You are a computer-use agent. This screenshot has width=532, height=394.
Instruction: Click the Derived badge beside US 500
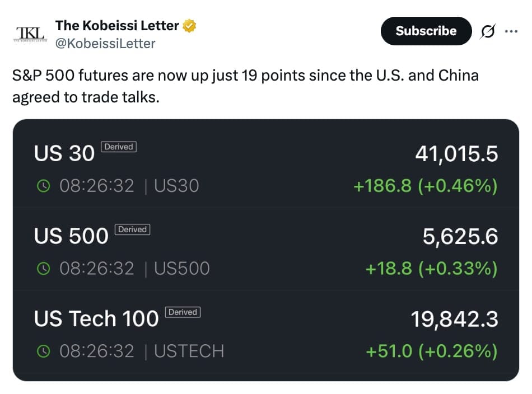click(132, 229)
